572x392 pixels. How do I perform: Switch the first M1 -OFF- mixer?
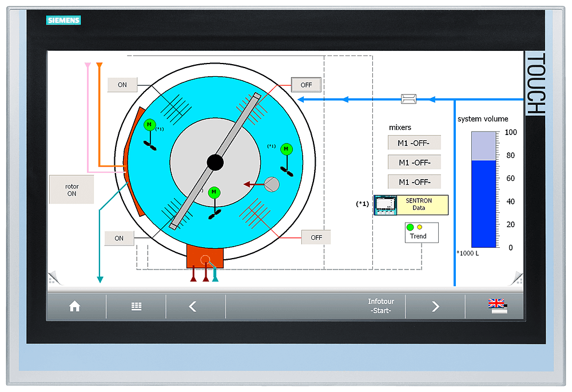coord(414,142)
